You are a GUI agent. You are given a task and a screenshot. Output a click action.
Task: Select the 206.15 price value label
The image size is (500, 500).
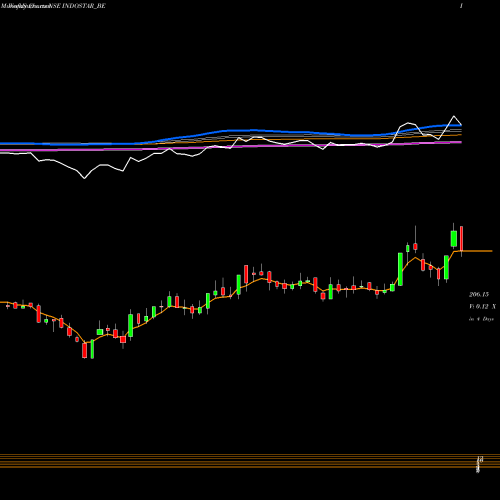tap(479, 294)
